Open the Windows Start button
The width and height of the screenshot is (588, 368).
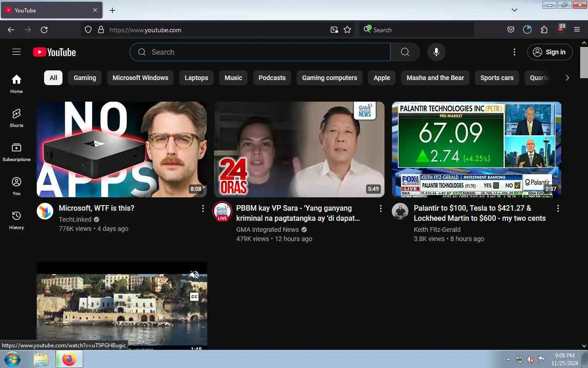(x=12, y=359)
